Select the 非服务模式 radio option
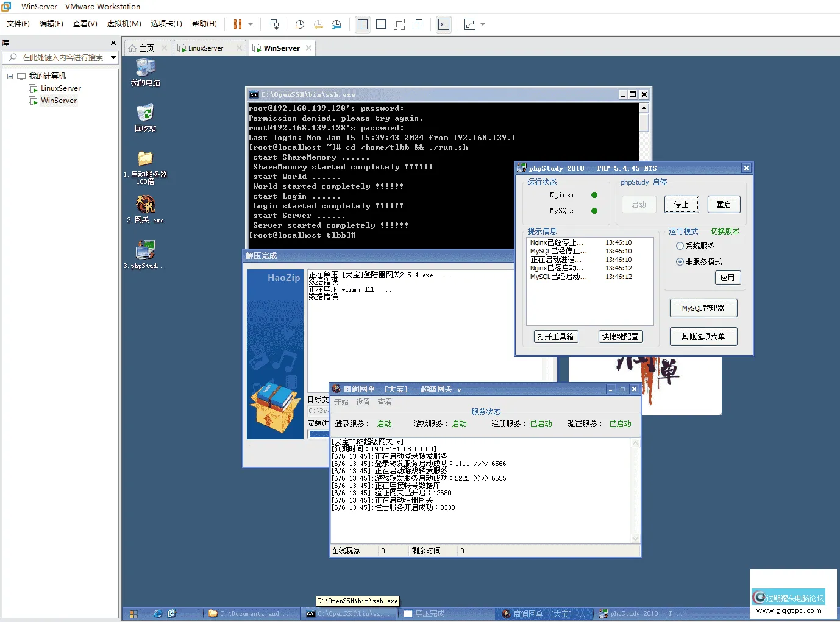 click(680, 262)
